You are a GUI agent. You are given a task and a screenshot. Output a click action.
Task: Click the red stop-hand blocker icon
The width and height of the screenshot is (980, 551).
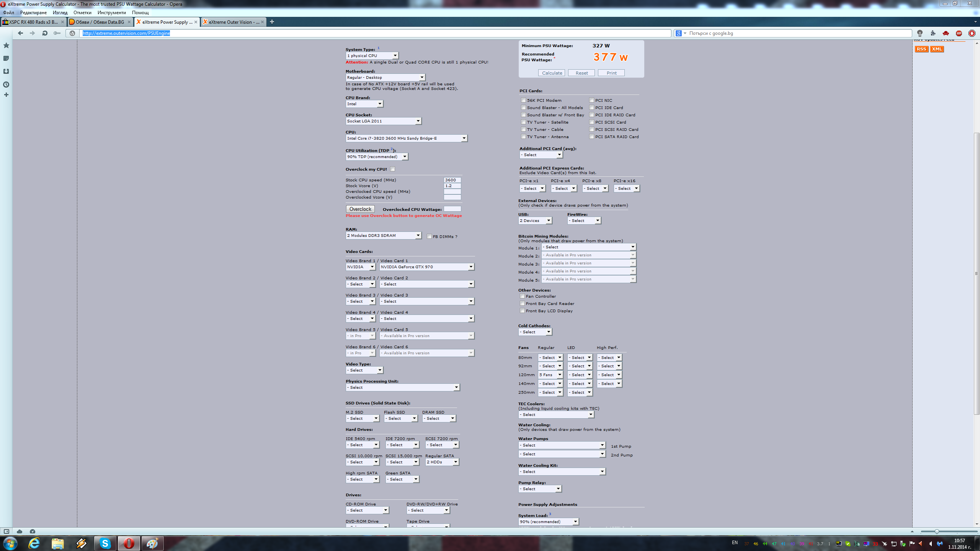972,33
